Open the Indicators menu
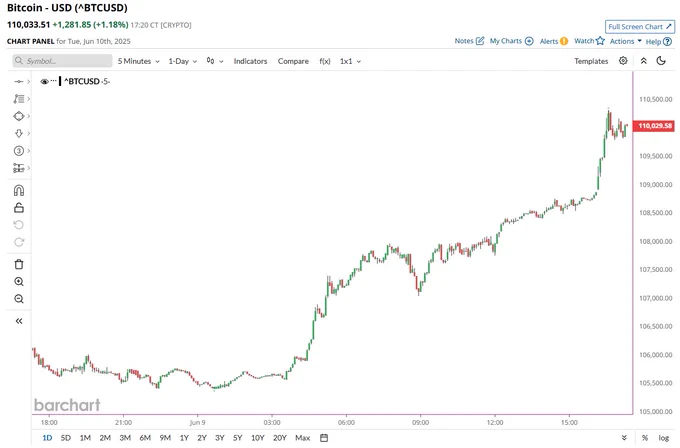Image resolution: width=680 pixels, height=448 pixels. click(x=250, y=61)
